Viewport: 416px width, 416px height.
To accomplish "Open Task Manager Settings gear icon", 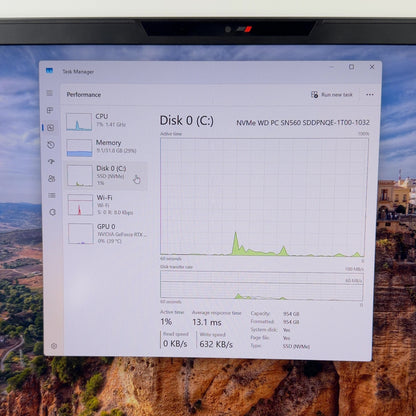I will coord(54,346).
